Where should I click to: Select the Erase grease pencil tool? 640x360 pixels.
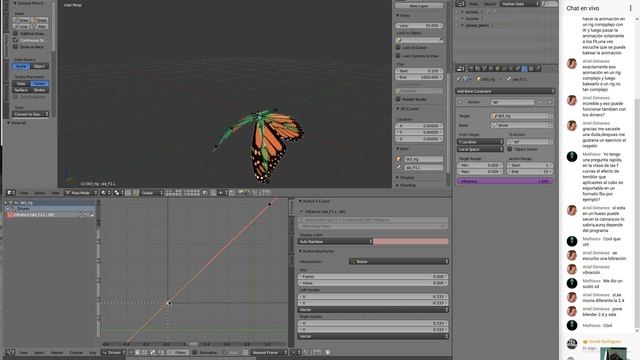(x=40, y=20)
